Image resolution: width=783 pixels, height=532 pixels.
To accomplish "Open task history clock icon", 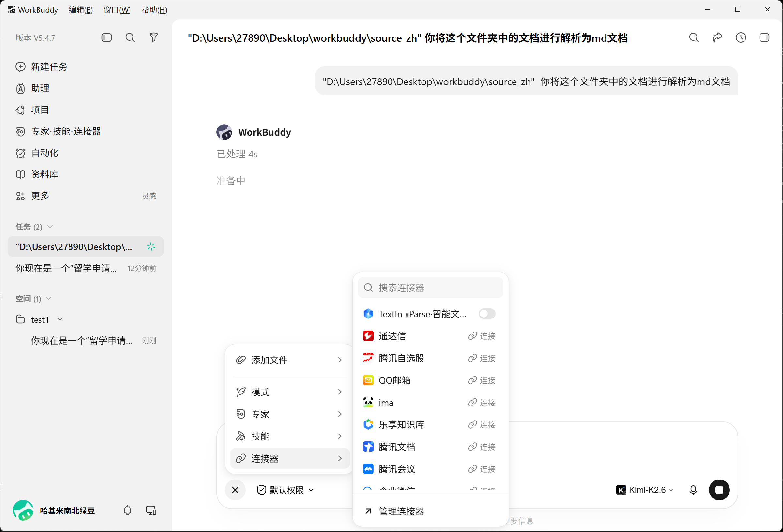I will pos(741,37).
